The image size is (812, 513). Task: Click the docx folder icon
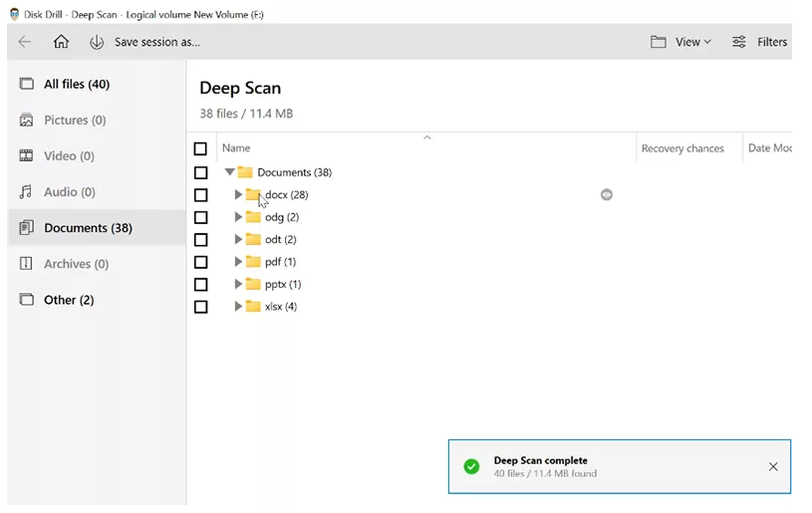253,194
